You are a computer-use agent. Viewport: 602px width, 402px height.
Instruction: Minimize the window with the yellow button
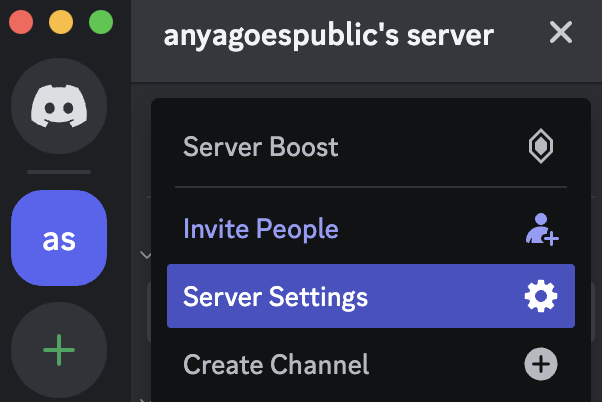click(60, 21)
